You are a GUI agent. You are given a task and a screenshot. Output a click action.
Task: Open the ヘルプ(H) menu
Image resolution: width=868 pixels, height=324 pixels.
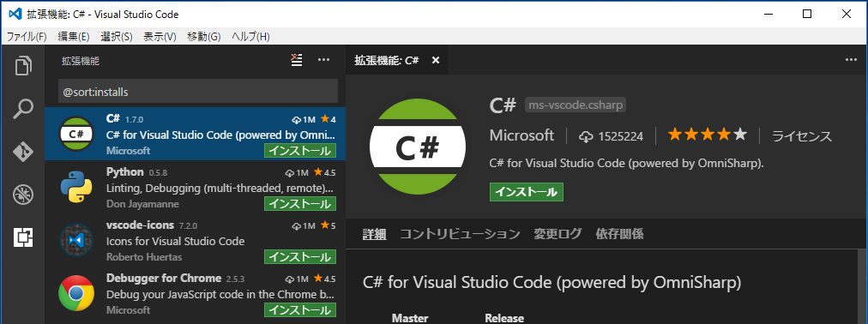click(250, 37)
